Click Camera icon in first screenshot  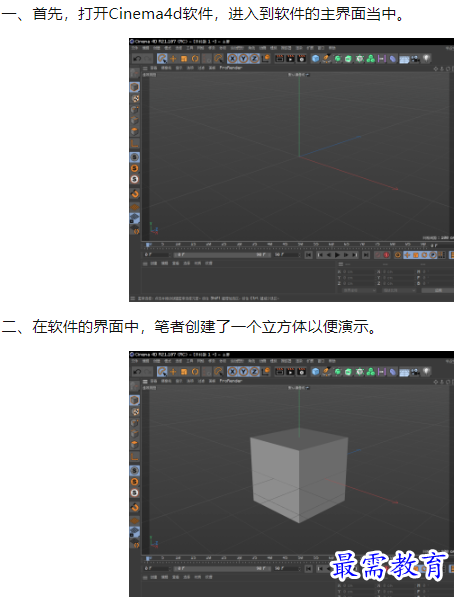415,59
